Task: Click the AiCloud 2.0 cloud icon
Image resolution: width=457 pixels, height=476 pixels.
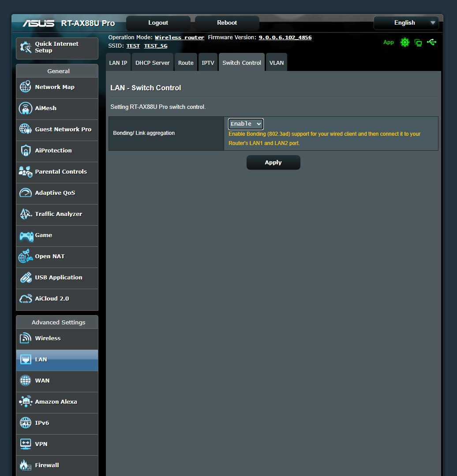Action: (26, 299)
